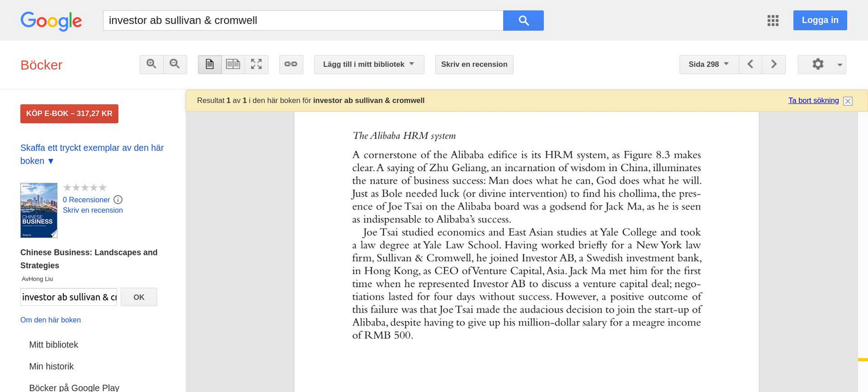Click 'Ta bort sökning' link
The width and height of the screenshot is (868, 392).
[x=813, y=101]
